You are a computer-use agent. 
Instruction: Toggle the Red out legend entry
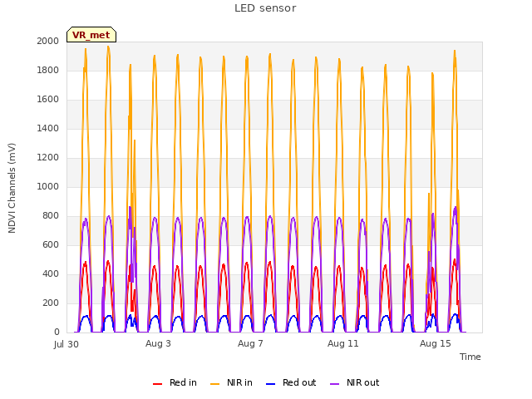point(291,382)
